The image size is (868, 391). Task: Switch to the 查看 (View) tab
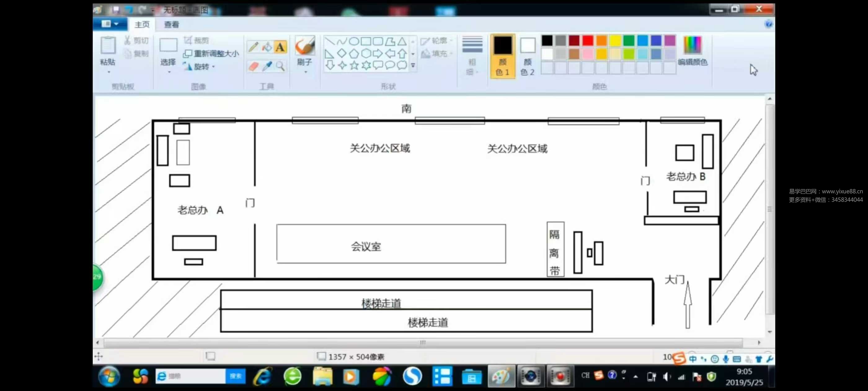click(171, 25)
